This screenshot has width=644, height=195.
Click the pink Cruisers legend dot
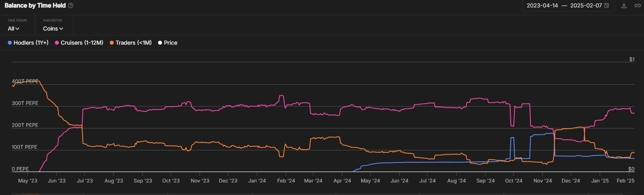click(x=57, y=43)
